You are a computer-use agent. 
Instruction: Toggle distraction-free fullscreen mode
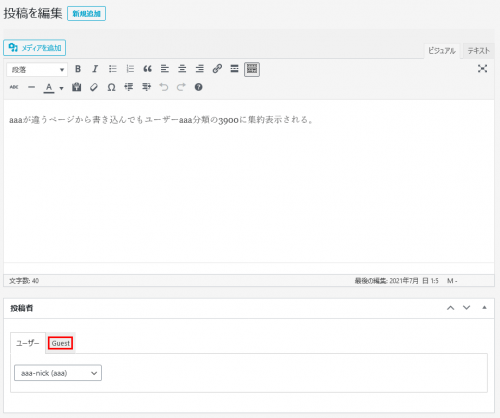click(x=482, y=69)
